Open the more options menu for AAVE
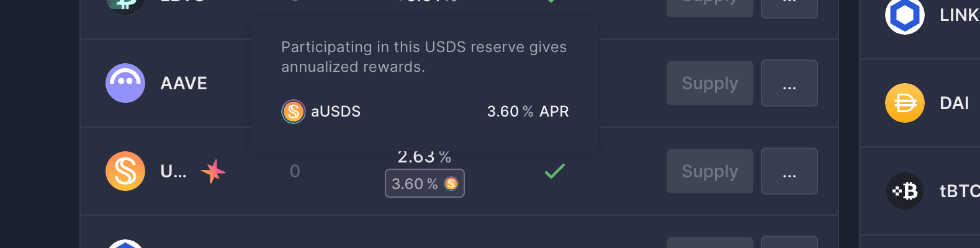Screen dimensions: 980x248 point(789,83)
